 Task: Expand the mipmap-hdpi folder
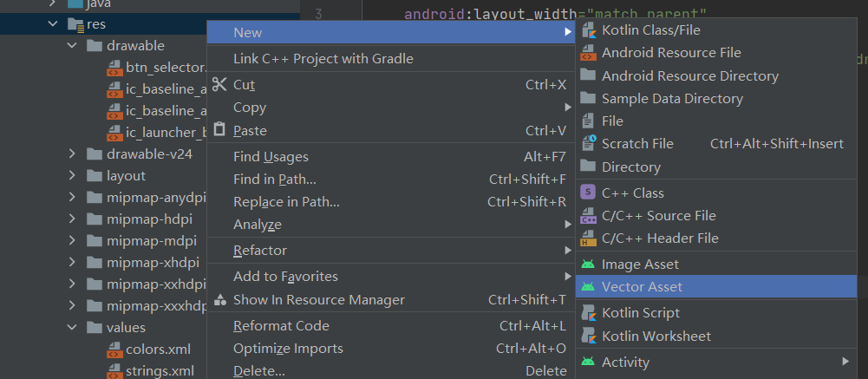[x=72, y=219]
